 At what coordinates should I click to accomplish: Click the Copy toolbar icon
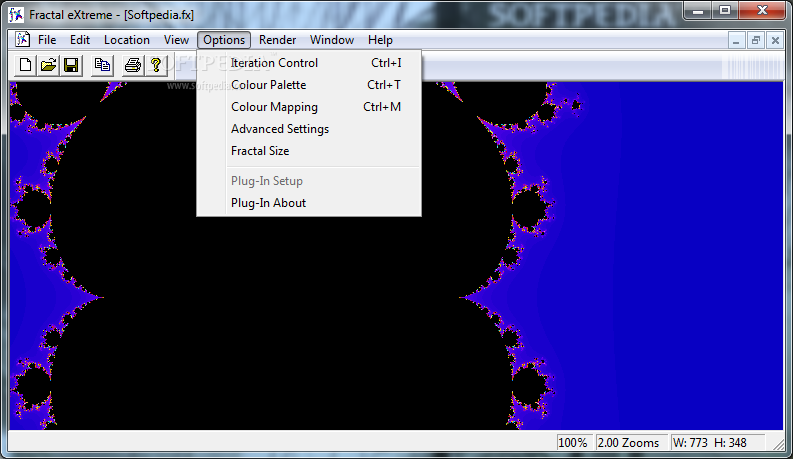(x=102, y=65)
